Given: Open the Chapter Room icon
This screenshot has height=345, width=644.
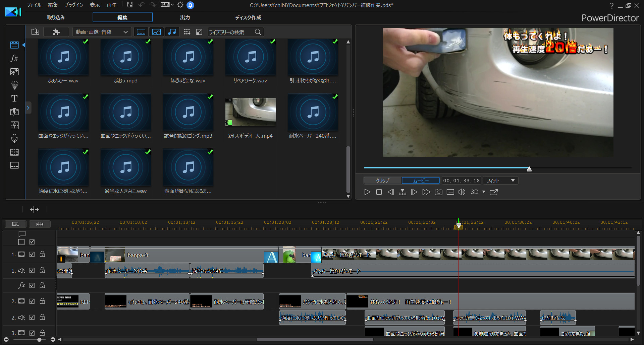Looking at the screenshot, I should (x=14, y=152).
